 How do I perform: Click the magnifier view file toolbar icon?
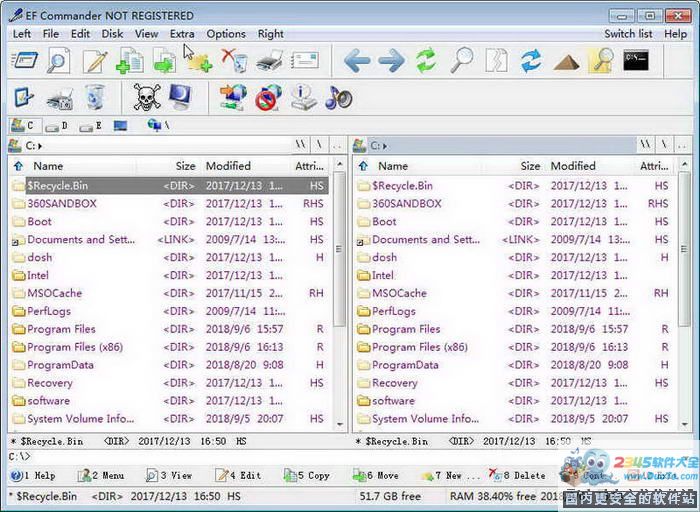58,60
